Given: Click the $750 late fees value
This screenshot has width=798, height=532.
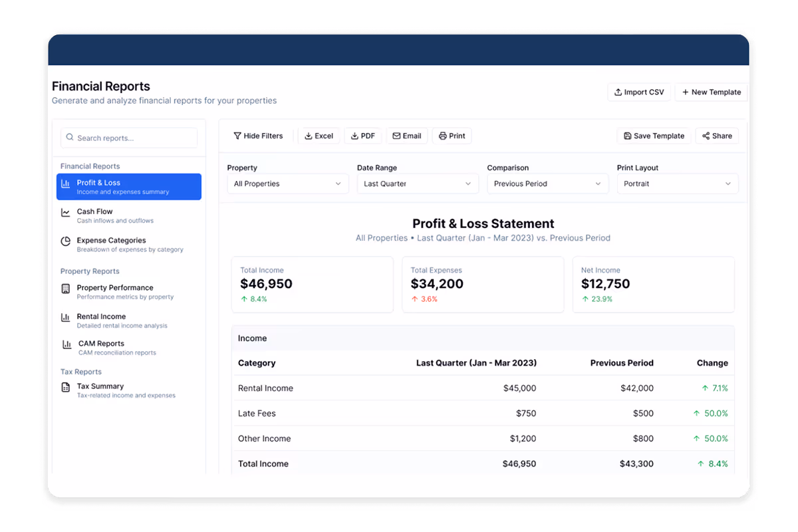Looking at the screenshot, I should [526, 413].
